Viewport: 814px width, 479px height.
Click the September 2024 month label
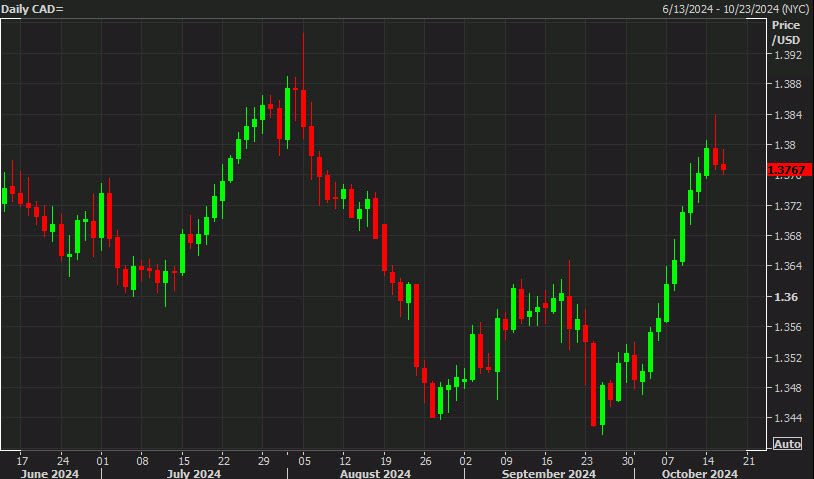coord(549,473)
